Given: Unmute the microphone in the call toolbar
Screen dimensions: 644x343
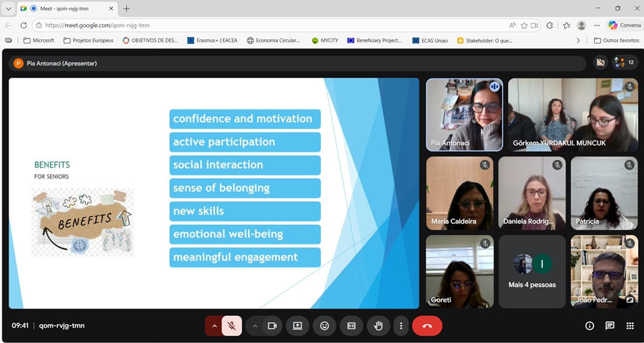Looking at the screenshot, I should [231, 325].
